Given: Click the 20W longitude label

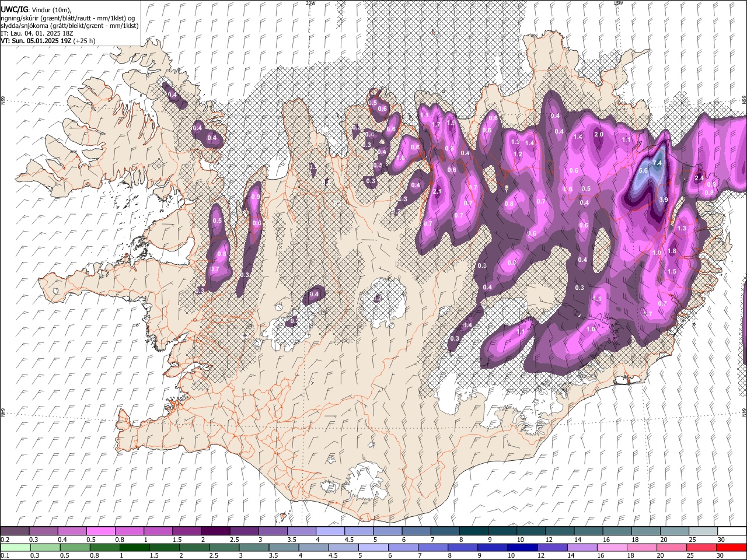Looking at the screenshot, I should click(x=310, y=3).
